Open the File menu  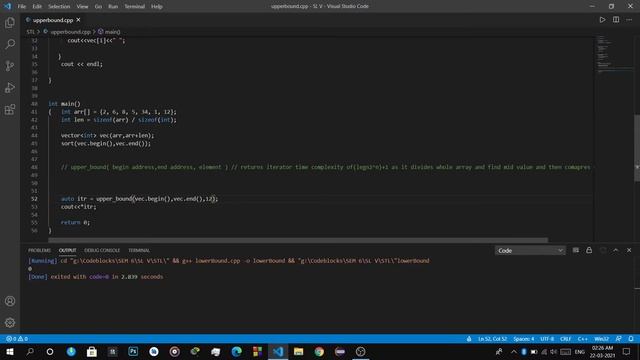click(22, 7)
